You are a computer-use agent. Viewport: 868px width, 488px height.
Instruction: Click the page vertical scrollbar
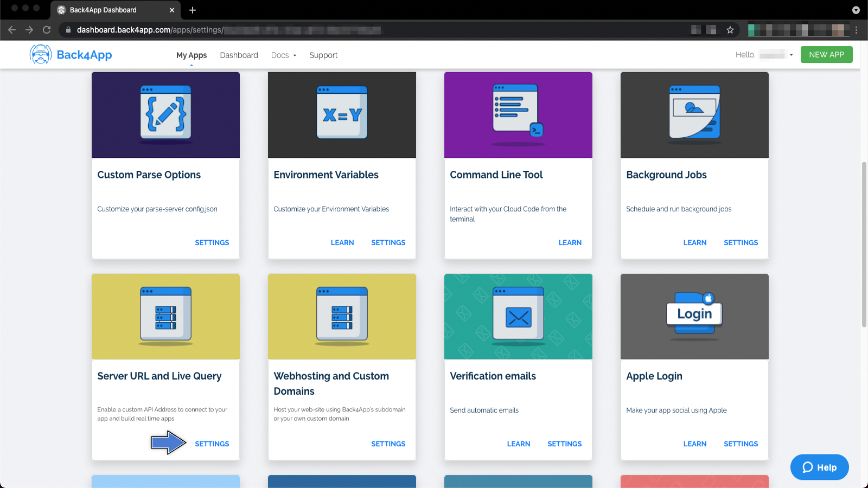tap(864, 244)
